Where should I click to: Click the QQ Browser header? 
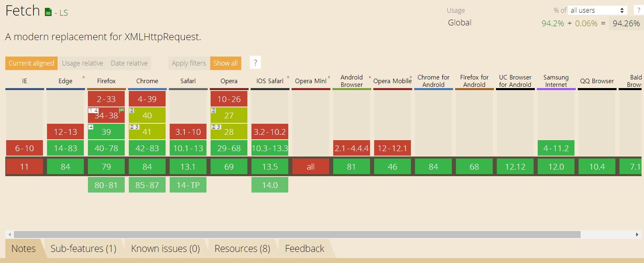[597, 81]
